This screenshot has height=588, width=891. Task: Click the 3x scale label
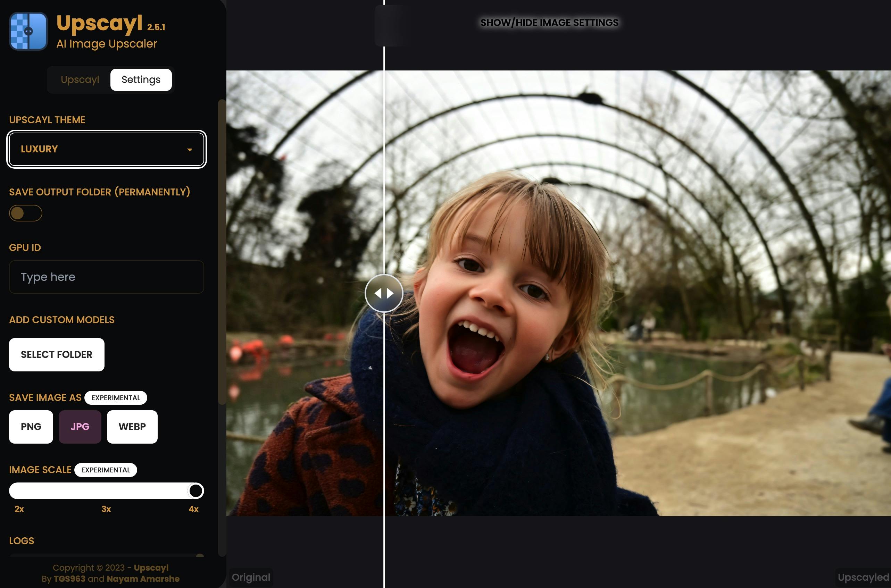pos(106,509)
